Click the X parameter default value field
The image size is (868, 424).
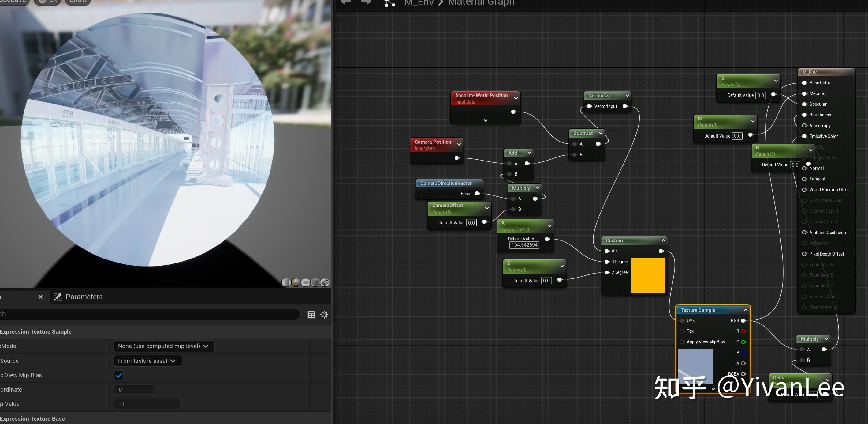pos(524,245)
